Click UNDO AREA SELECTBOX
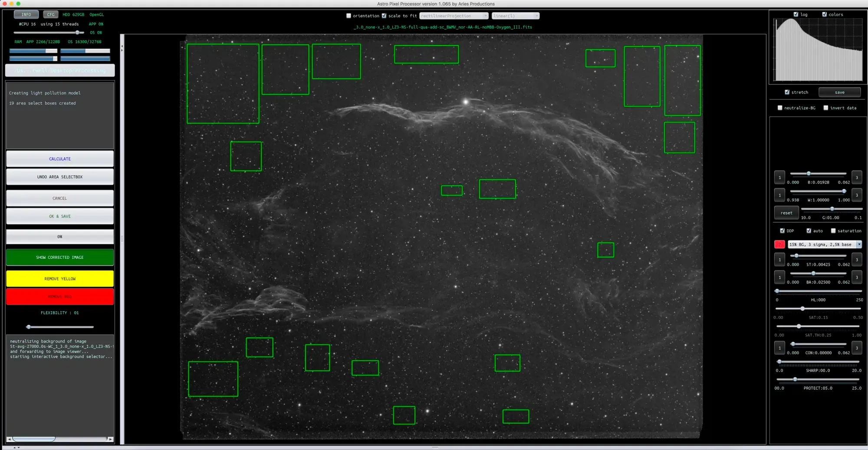 (x=60, y=177)
